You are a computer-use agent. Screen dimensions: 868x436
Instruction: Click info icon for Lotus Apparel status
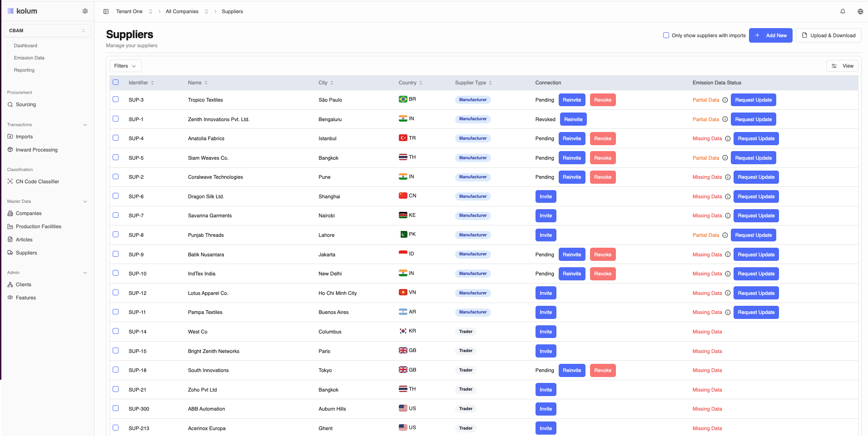[x=728, y=293]
